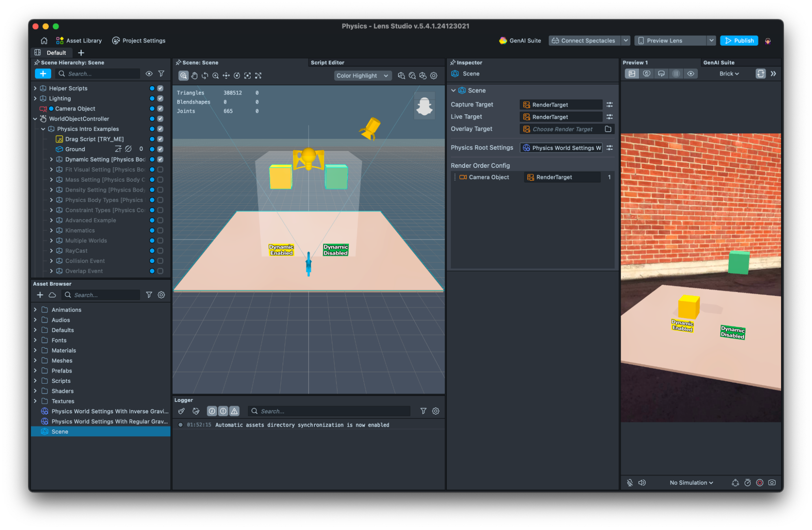Image resolution: width=812 pixels, height=530 pixels.
Task: Enable the Fit Visual Setting object checkbox
Action: click(160, 169)
